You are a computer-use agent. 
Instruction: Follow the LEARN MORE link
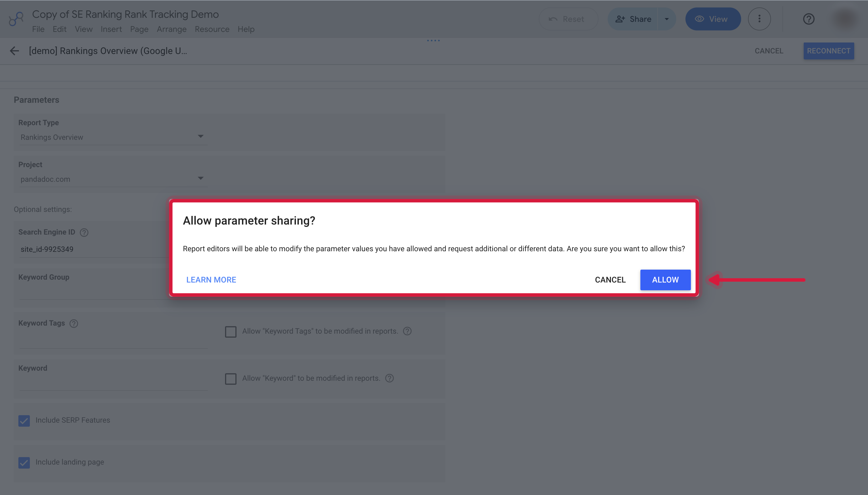(x=211, y=280)
